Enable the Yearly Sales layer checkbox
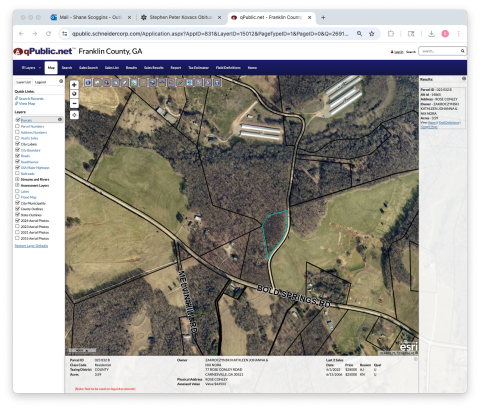Screen dimensions: 480x409 tap(17, 138)
